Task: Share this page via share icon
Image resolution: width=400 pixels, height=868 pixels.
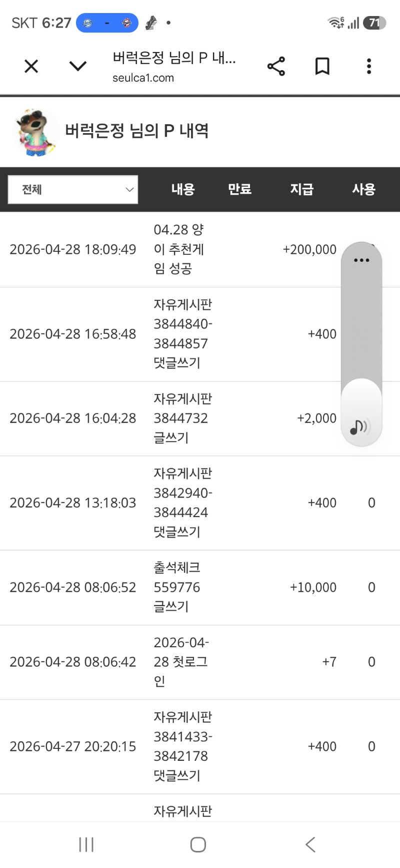Action: click(276, 66)
